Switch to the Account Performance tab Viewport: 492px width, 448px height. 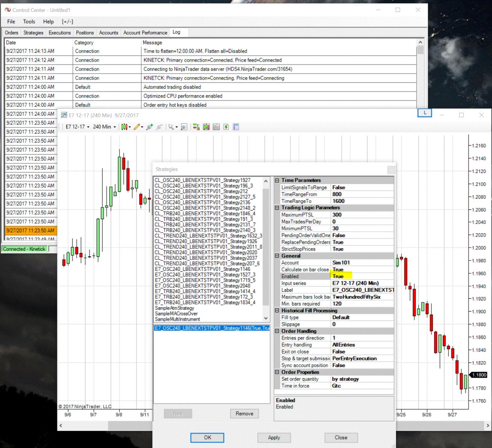click(x=145, y=33)
